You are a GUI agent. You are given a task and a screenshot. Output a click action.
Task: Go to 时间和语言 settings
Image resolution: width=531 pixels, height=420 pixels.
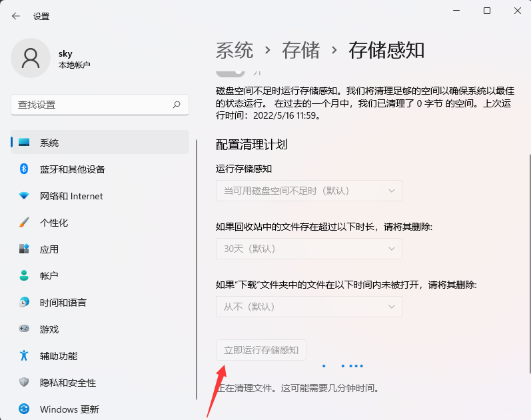[x=63, y=303]
